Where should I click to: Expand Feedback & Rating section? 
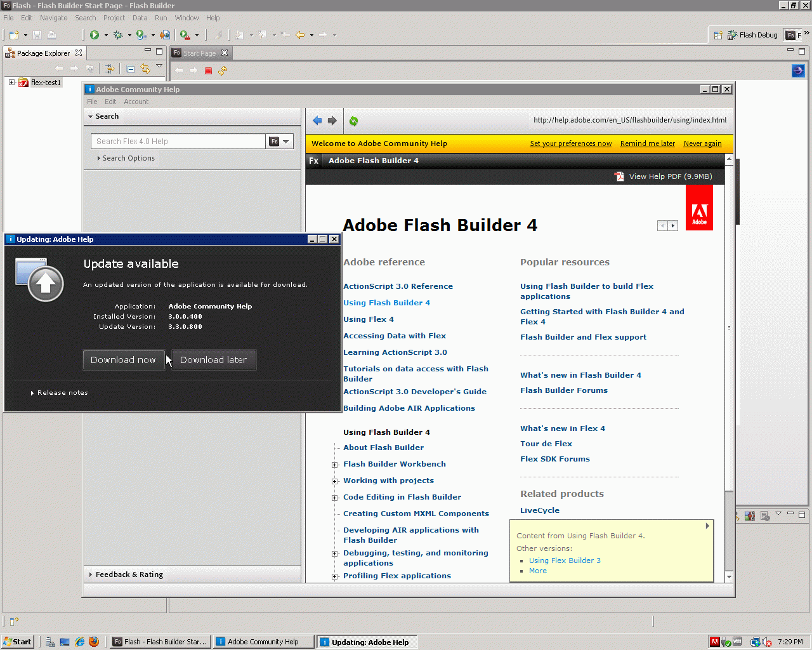(91, 574)
